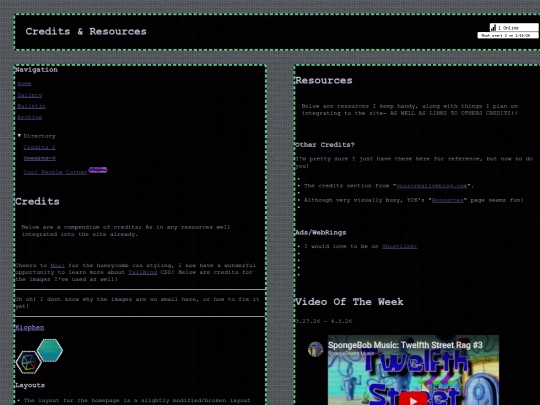The width and height of the screenshot is (540, 405).
Task: Open the 'SpongeBob Music: Twelfth Street Rag #3' title
Action: [405, 345]
